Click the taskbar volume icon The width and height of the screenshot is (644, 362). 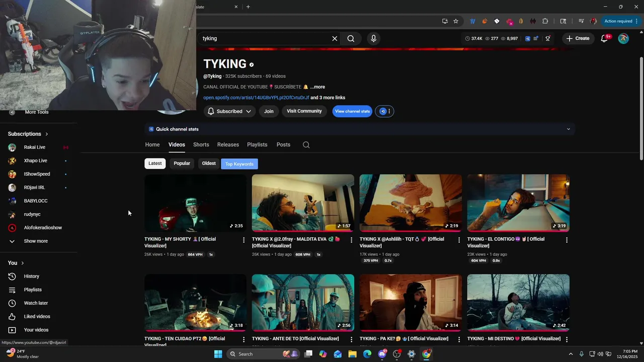[600, 354]
